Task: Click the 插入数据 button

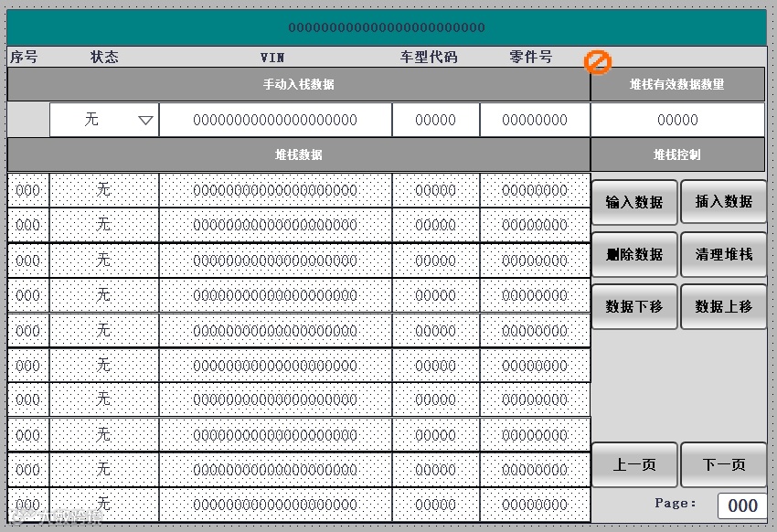Action: point(723,202)
